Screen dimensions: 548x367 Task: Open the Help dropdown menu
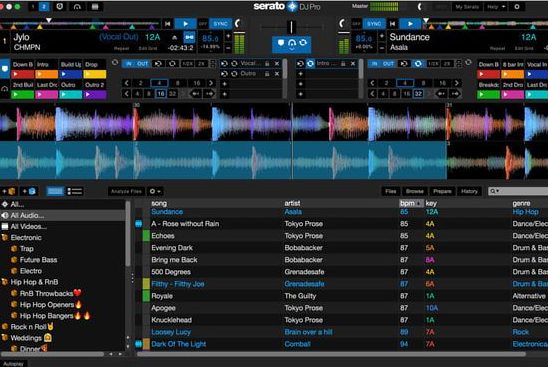click(496, 7)
